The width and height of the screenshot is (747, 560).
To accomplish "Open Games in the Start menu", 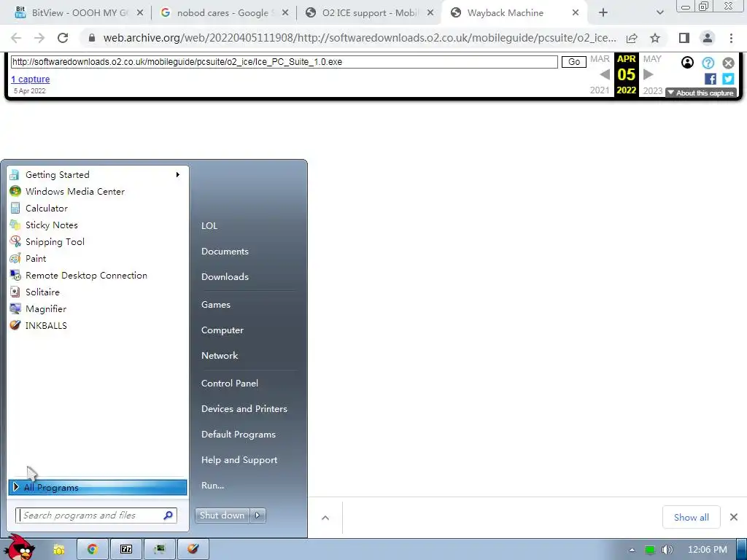I will coord(216,305).
